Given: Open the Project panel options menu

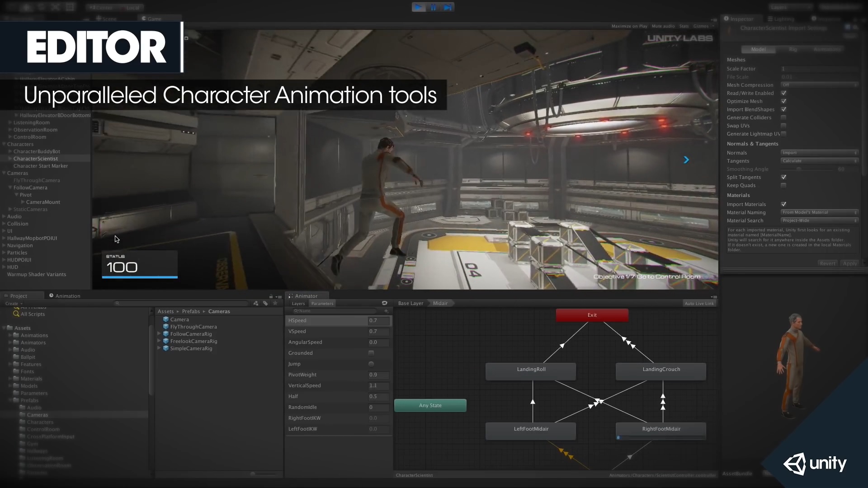Looking at the screenshot, I should click(x=279, y=297).
